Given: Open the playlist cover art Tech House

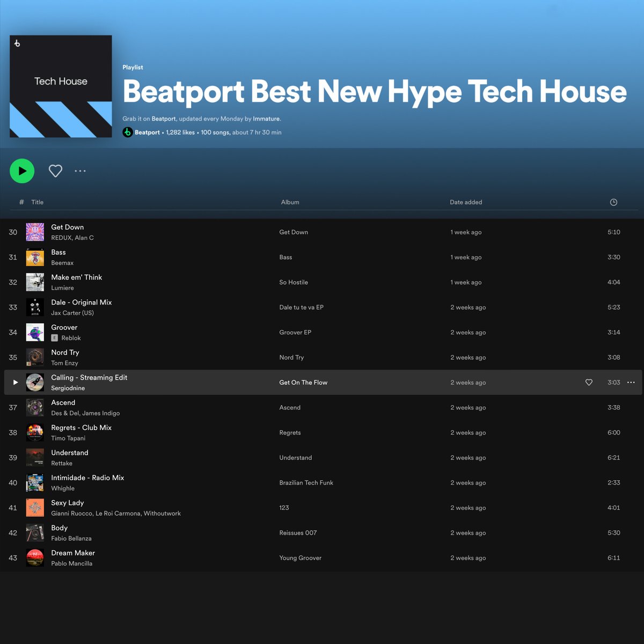Looking at the screenshot, I should pos(61,86).
